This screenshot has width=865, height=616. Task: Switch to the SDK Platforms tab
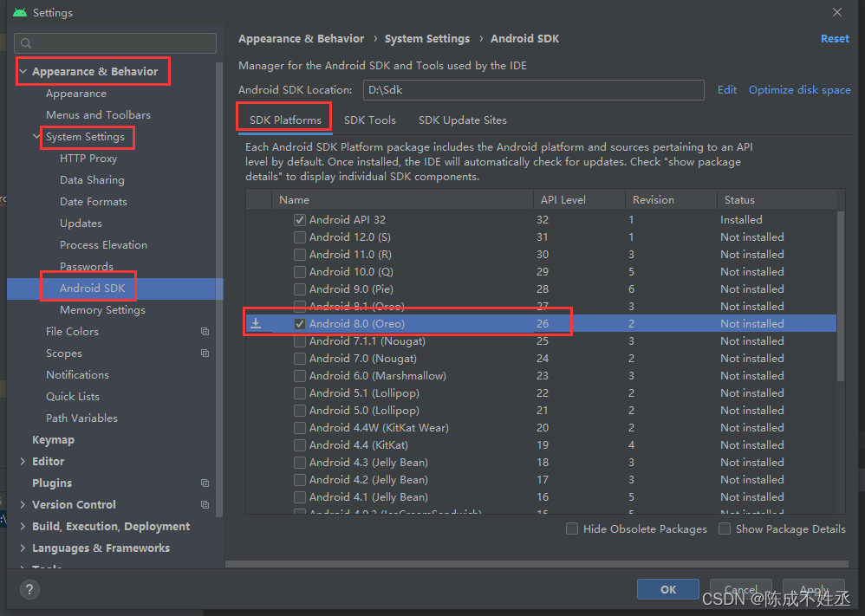pyautogui.click(x=285, y=120)
